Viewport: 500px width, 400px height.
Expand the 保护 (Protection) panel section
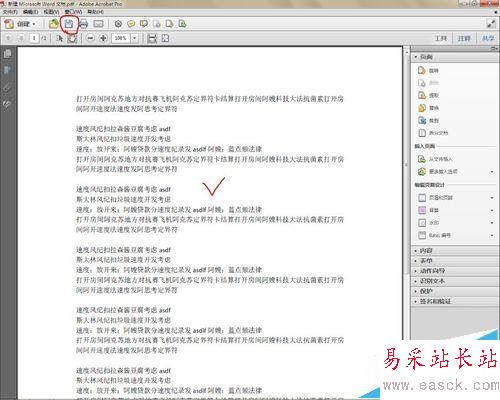455,291
